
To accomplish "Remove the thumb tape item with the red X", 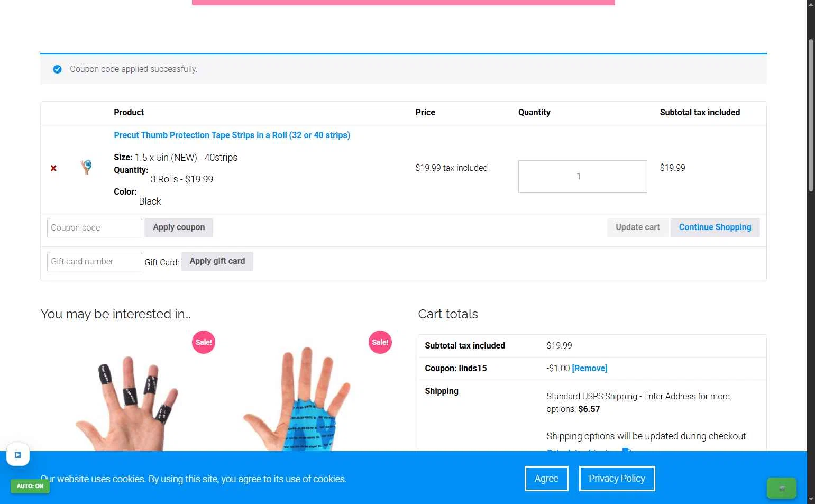I will click(x=53, y=168).
